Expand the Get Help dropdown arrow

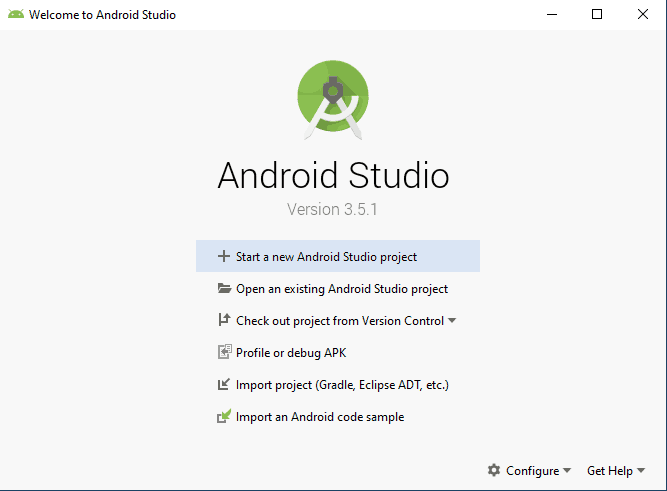point(641,471)
